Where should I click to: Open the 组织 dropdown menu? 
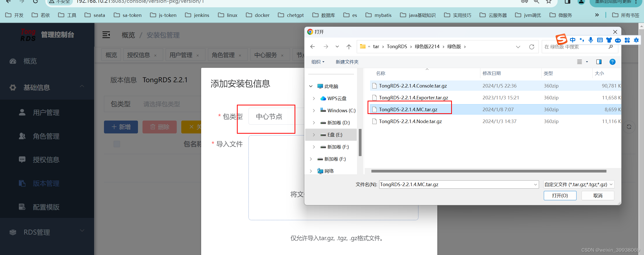pyautogui.click(x=318, y=62)
